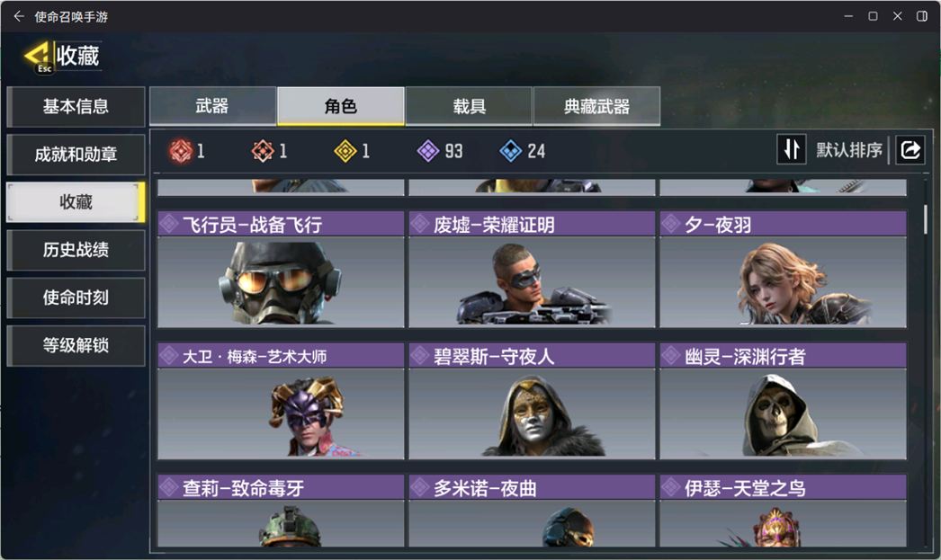Select the orange legendary rarity filter icon

click(263, 151)
